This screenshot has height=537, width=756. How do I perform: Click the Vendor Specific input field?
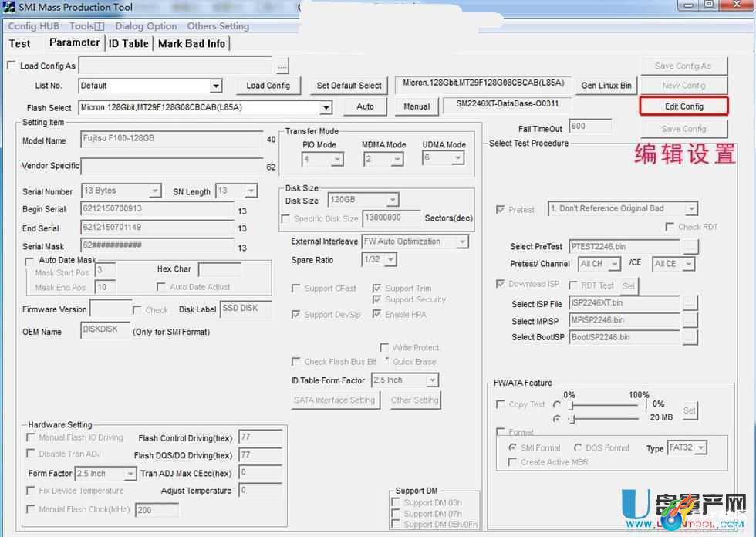pos(171,166)
